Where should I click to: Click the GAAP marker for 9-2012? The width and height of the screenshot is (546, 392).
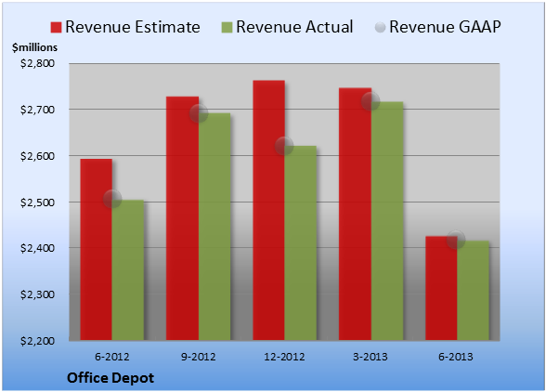pyautogui.click(x=199, y=113)
